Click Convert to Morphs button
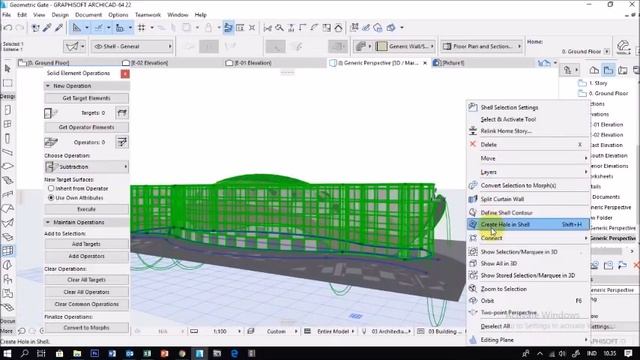The image size is (640, 360). (x=87, y=328)
